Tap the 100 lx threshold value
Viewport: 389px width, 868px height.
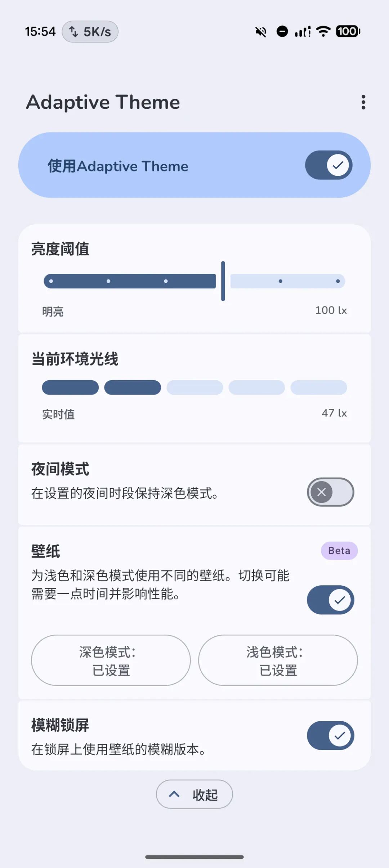coord(331,310)
